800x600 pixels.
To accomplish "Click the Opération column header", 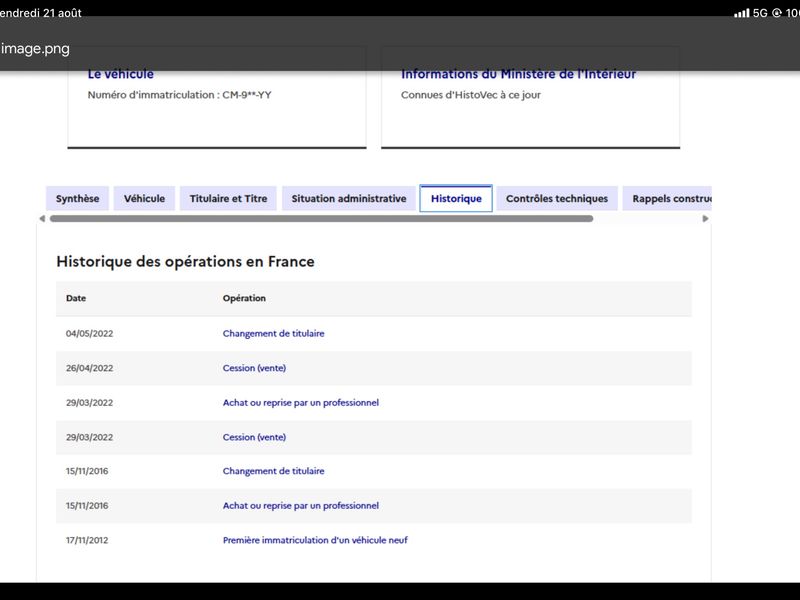I will pyautogui.click(x=244, y=298).
